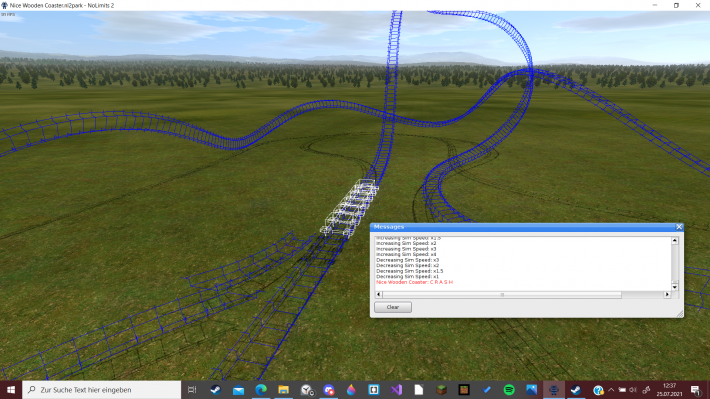Click the active NoLimits 2 taskbar button

pos(554,389)
